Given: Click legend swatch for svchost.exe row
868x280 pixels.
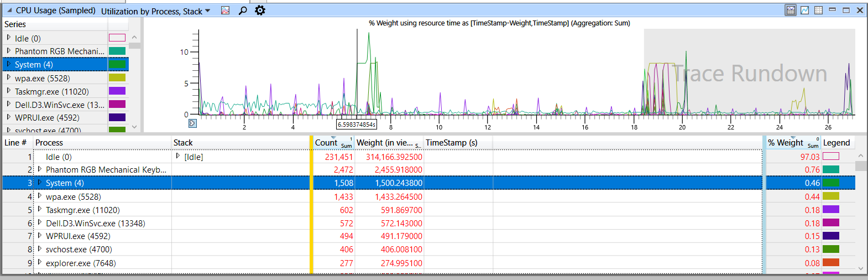Looking at the screenshot, I should tap(831, 250).
